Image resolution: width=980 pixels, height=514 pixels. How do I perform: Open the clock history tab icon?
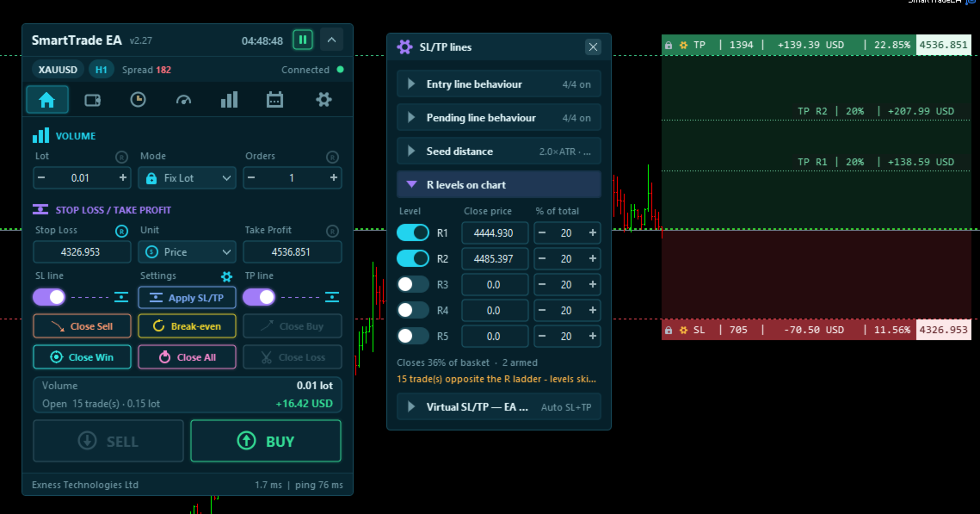(x=139, y=99)
